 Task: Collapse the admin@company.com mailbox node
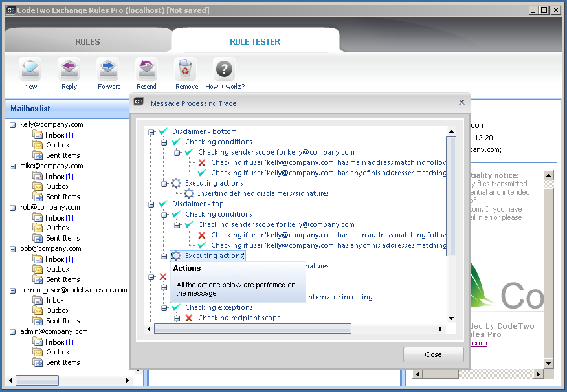(13, 332)
